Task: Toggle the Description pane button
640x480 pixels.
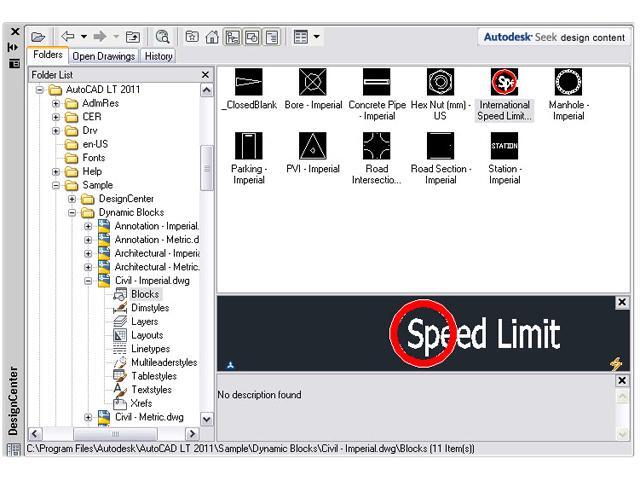Action: pyautogui.click(x=272, y=37)
